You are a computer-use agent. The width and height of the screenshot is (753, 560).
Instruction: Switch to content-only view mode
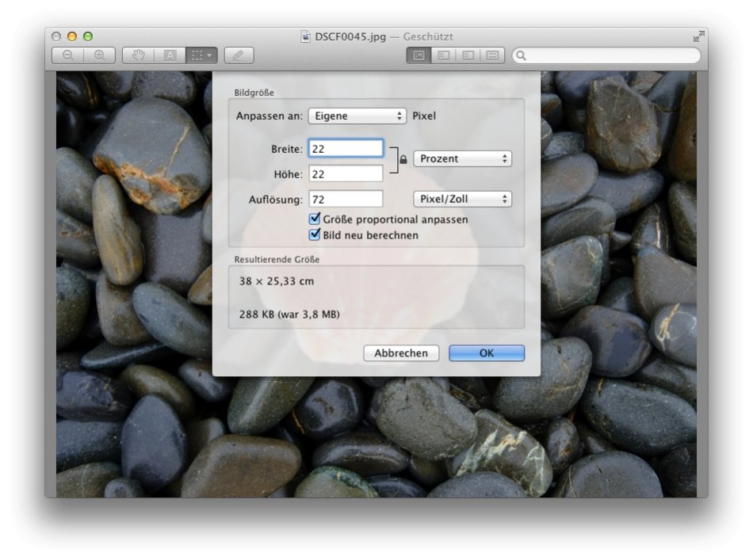pyautogui.click(x=419, y=55)
